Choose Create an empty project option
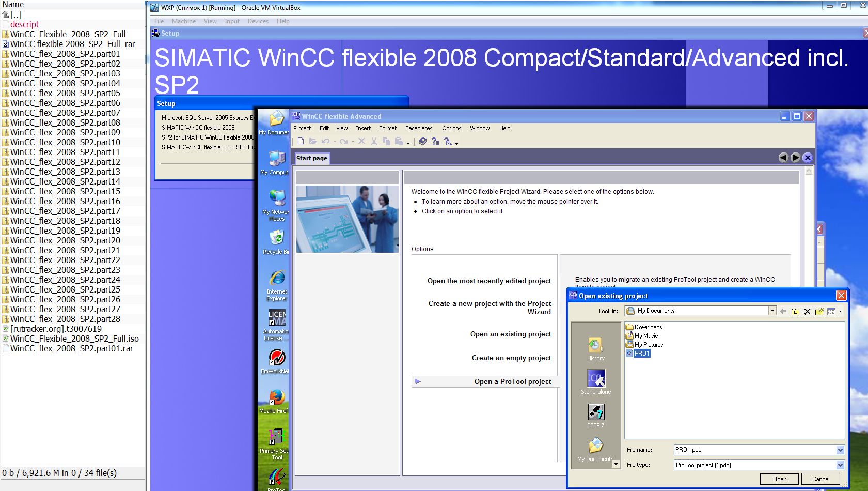 click(x=511, y=358)
